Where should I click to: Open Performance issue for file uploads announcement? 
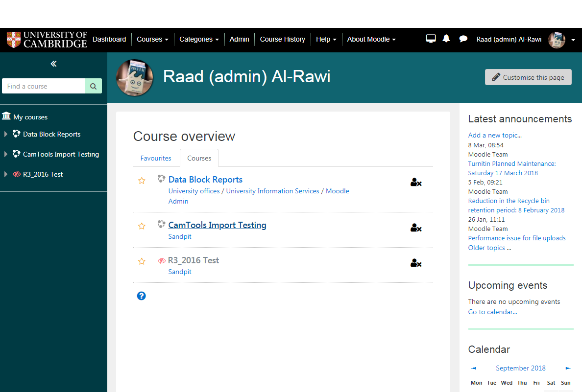pyautogui.click(x=517, y=238)
